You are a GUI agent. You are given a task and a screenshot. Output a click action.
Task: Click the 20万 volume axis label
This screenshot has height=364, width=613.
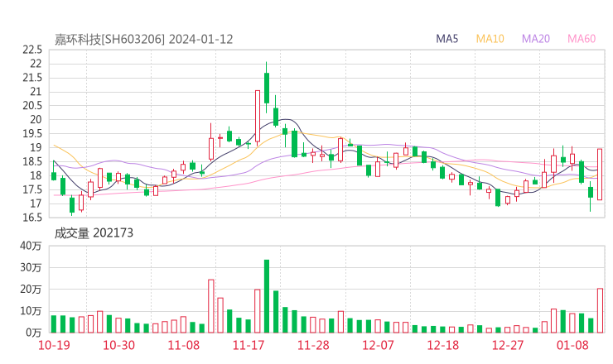click(x=31, y=290)
